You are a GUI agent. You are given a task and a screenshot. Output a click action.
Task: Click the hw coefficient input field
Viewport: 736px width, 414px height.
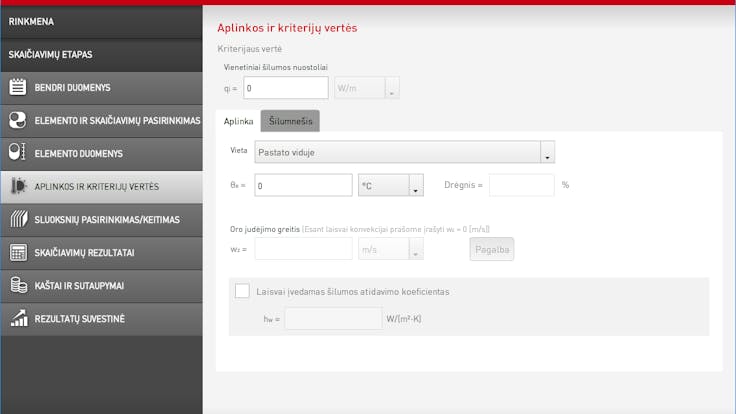click(x=332, y=319)
